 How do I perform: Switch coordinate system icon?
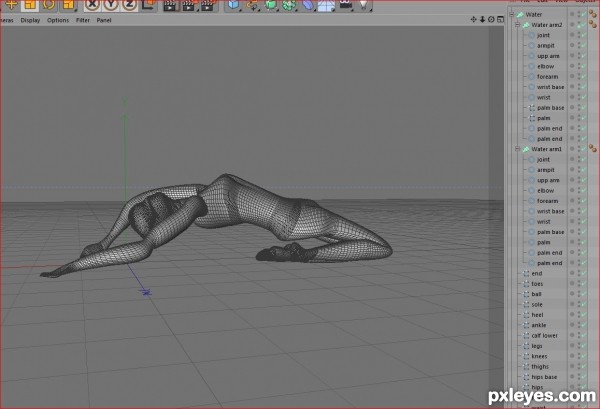pos(148,5)
